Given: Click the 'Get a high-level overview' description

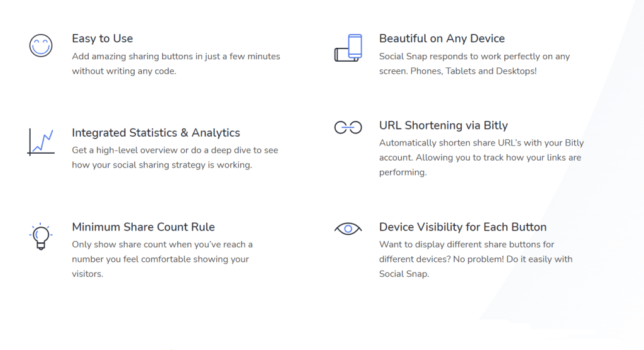Looking at the screenshot, I should point(175,157).
